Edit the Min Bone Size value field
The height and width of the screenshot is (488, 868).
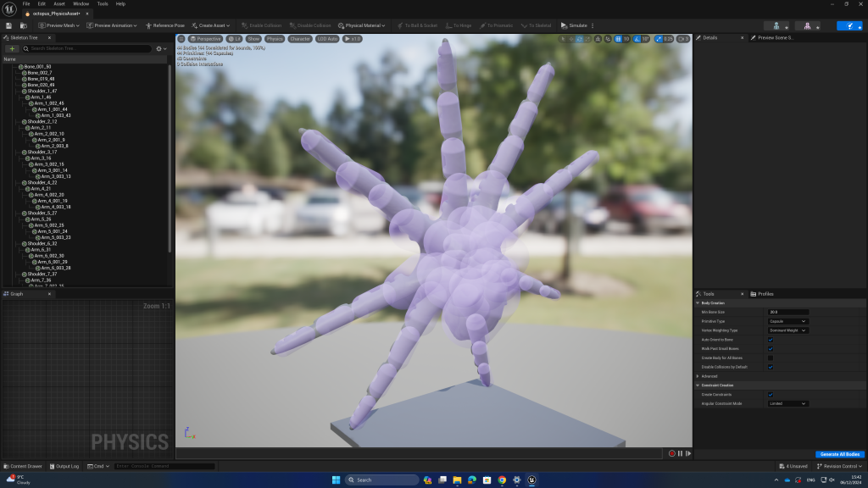[787, 312]
